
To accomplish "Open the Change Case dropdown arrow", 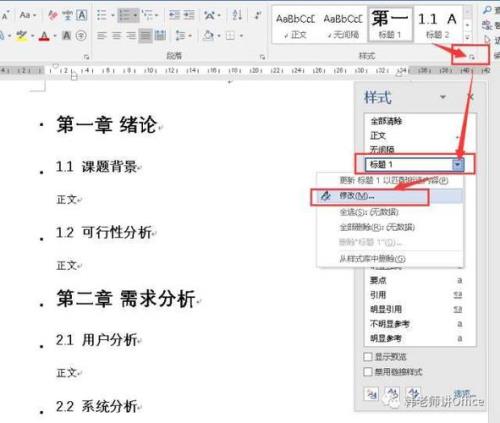I will 34,16.
